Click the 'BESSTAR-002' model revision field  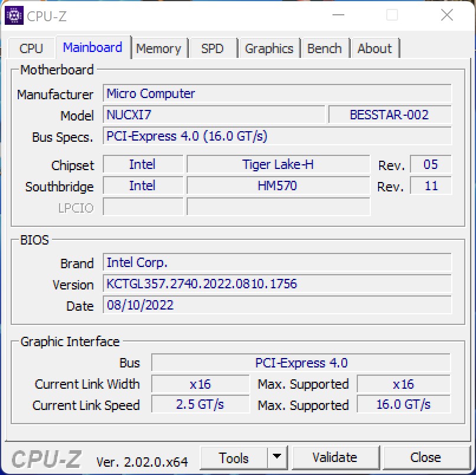[x=390, y=115]
